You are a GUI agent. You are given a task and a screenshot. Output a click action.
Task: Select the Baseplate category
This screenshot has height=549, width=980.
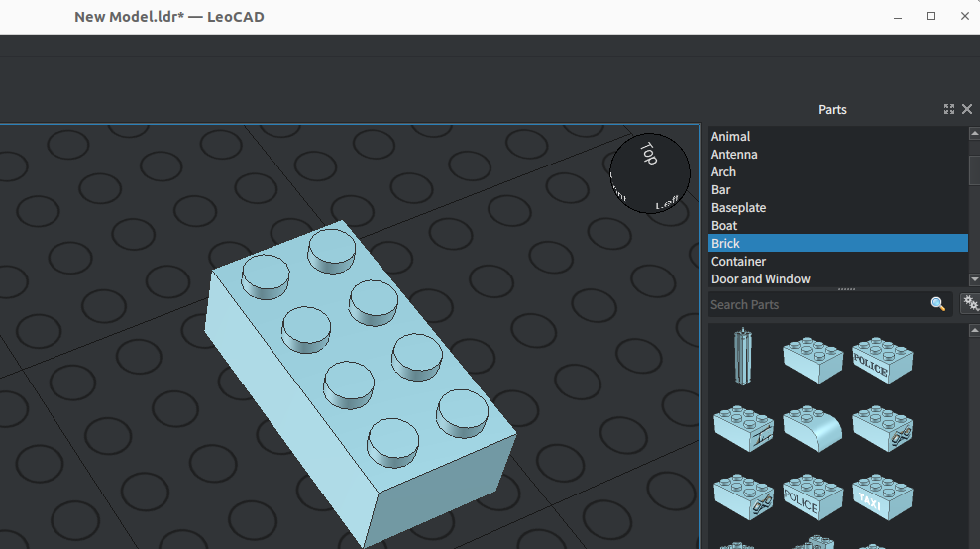click(837, 207)
